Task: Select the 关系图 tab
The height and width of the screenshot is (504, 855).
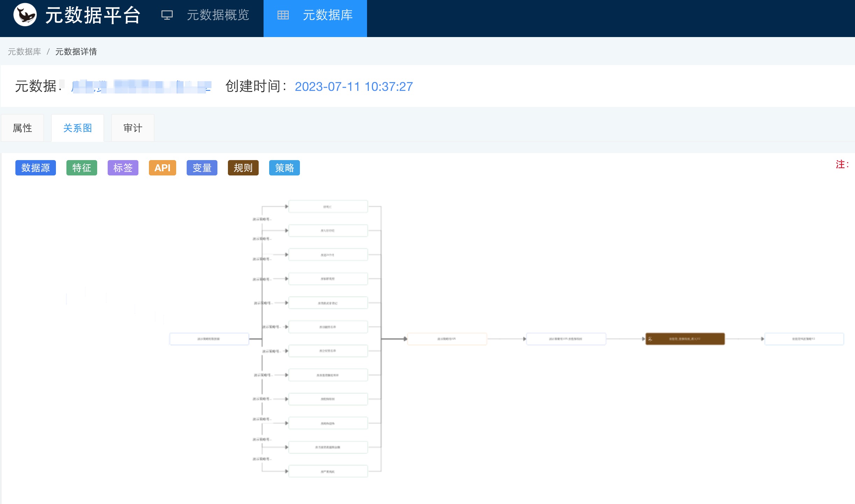Action: click(77, 128)
